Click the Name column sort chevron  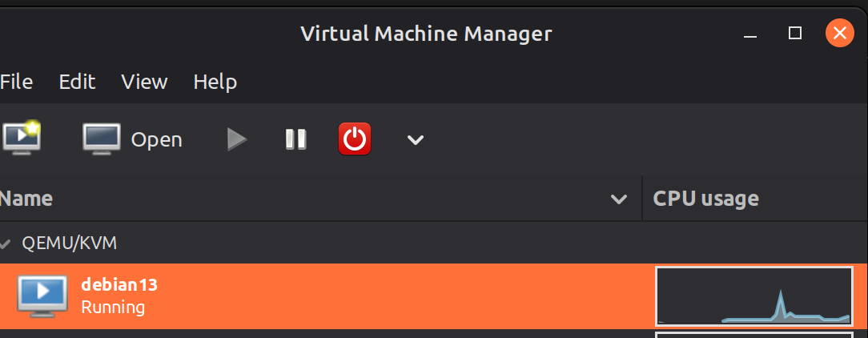(619, 199)
